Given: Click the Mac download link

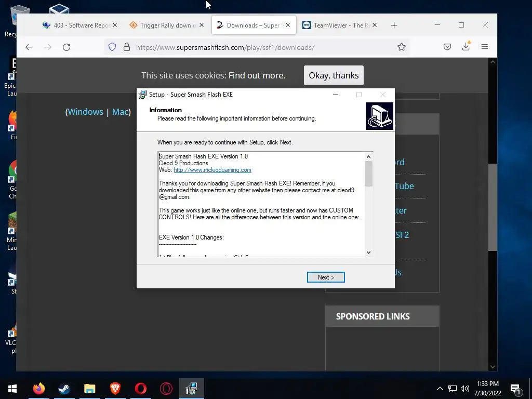Looking at the screenshot, I should pyautogui.click(x=120, y=112).
